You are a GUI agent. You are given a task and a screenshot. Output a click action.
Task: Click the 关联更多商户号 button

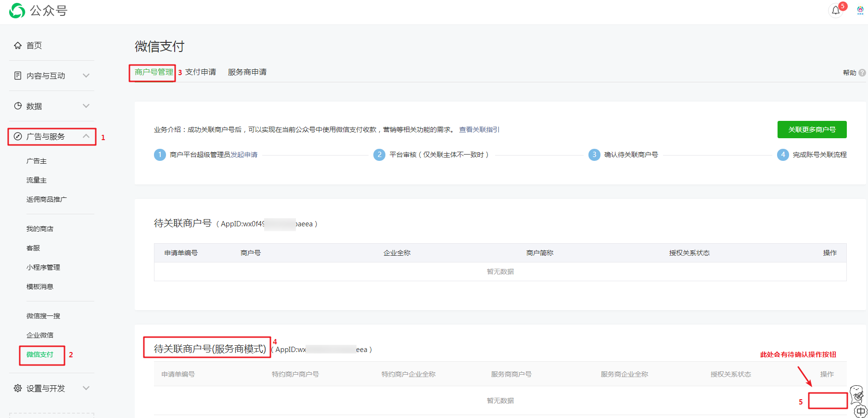tap(812, 130)
